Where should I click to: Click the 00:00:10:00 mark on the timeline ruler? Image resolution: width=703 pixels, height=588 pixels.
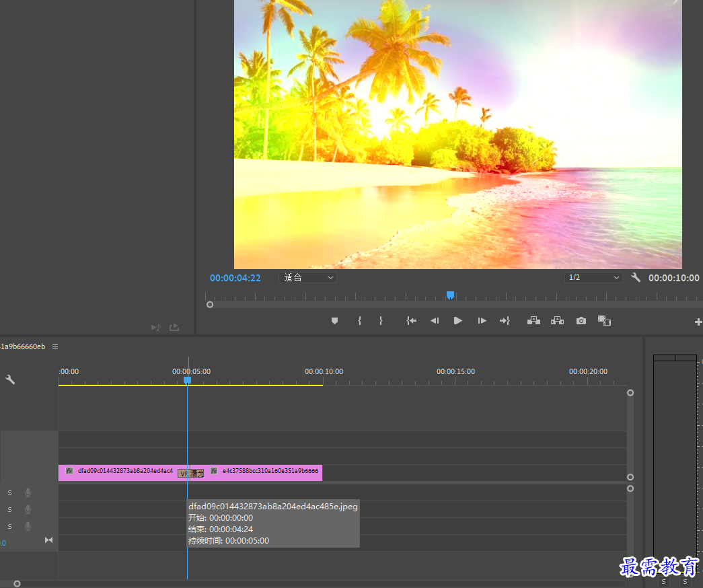pyautogui.click(x=324, y=371)
